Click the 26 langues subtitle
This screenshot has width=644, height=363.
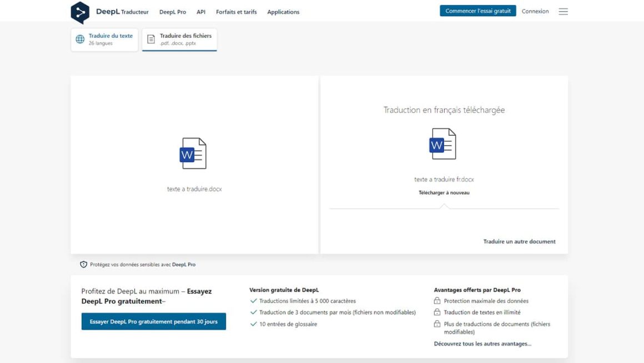100,43
